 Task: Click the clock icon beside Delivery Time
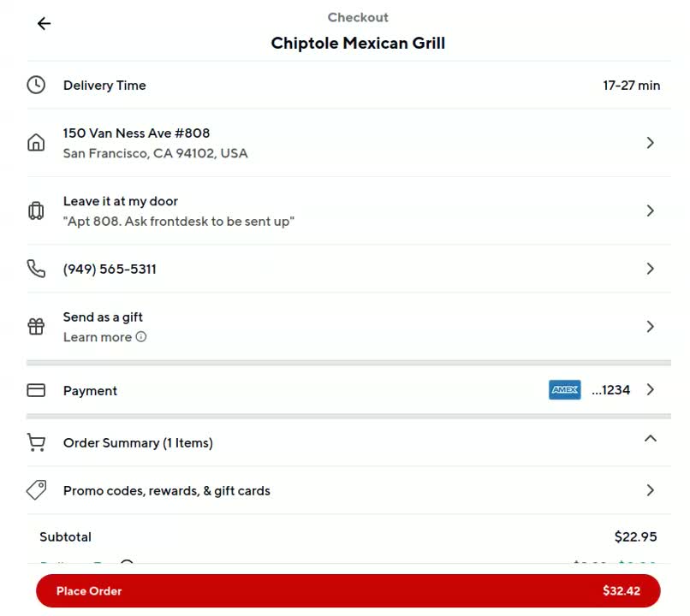pyautogui.click(x=36, y=85)
